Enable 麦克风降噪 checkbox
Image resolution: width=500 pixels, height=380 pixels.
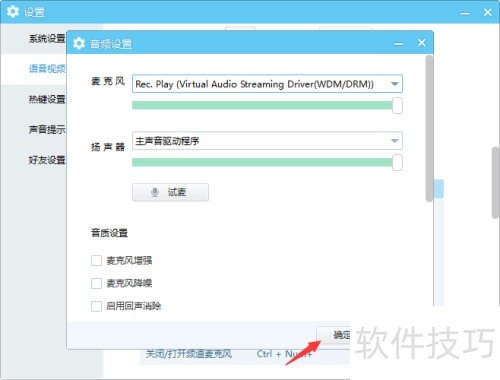pos(96,283)
